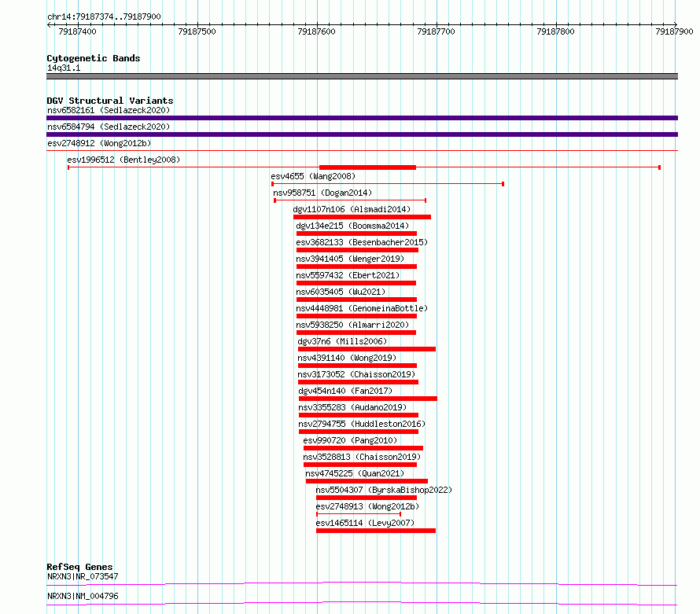Click the NRXN3|NR_073547 gene label

[x=83, y=576]
